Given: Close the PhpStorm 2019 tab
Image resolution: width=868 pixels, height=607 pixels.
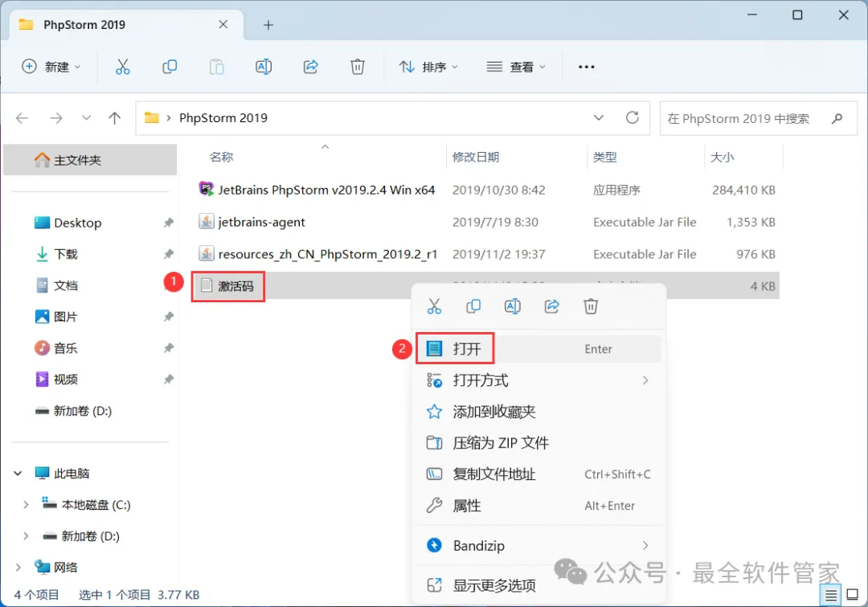Looking at the screenshot, I should coord(223,24).
